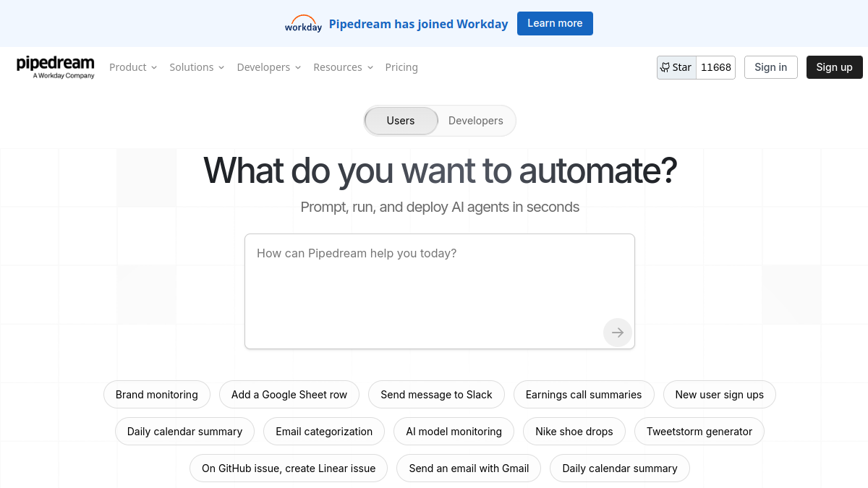The width and height of the screenshot is (868, 488).
Task: Choose the Nike shoe drops chip
Action: tap(574, 432)
